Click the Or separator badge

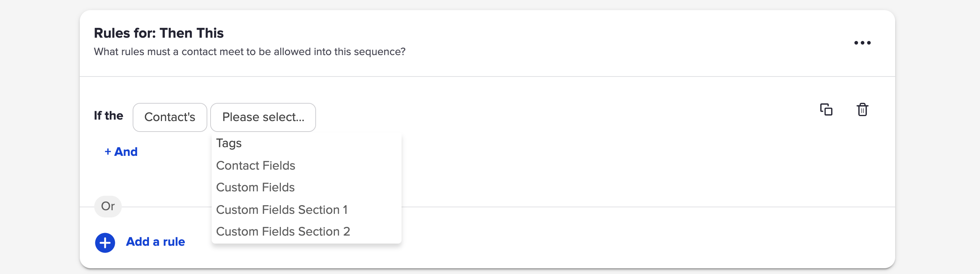point(108,206)
